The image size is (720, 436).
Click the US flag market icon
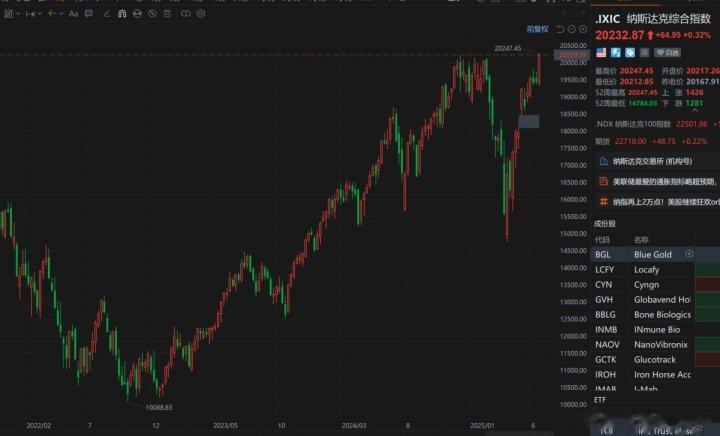[601, 53]
